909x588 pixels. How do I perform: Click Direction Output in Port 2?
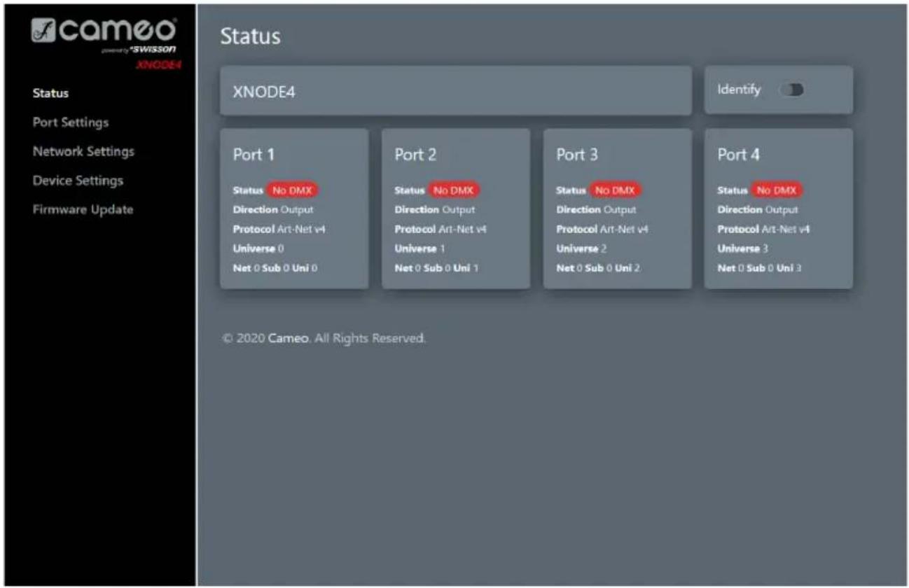click(x=435, y=209)
